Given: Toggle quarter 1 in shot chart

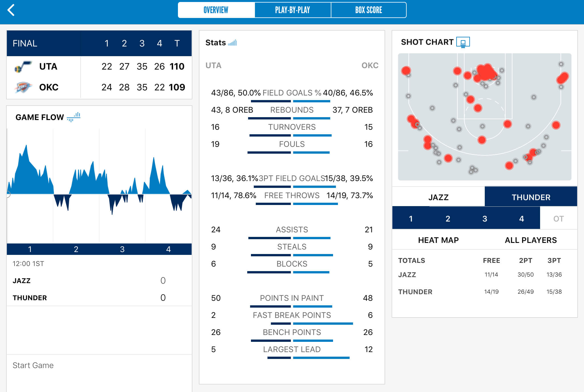Looking at the screenshot, I should (x=411, y=219).
